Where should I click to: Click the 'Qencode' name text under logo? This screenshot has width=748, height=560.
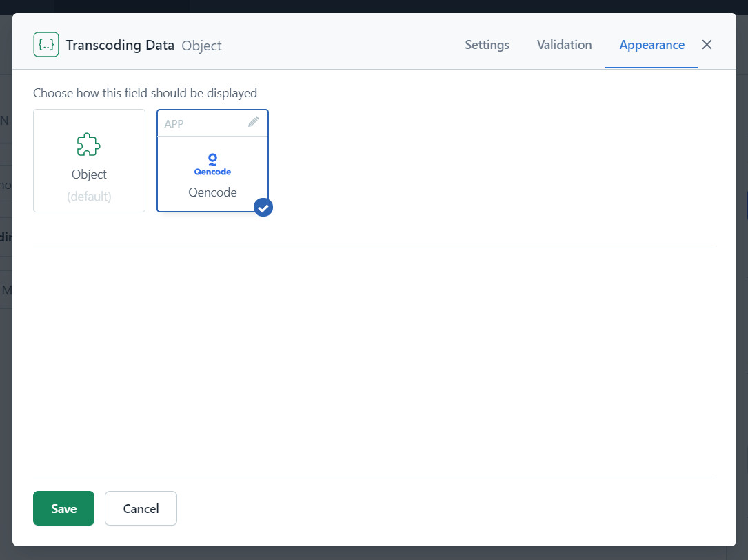tap(212, 192)
